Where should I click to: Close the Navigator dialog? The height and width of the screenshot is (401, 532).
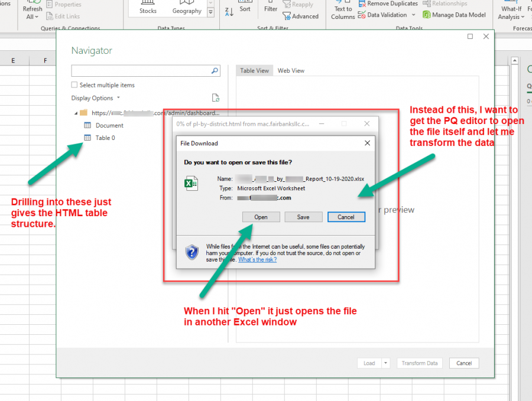[x=486, y=36]
